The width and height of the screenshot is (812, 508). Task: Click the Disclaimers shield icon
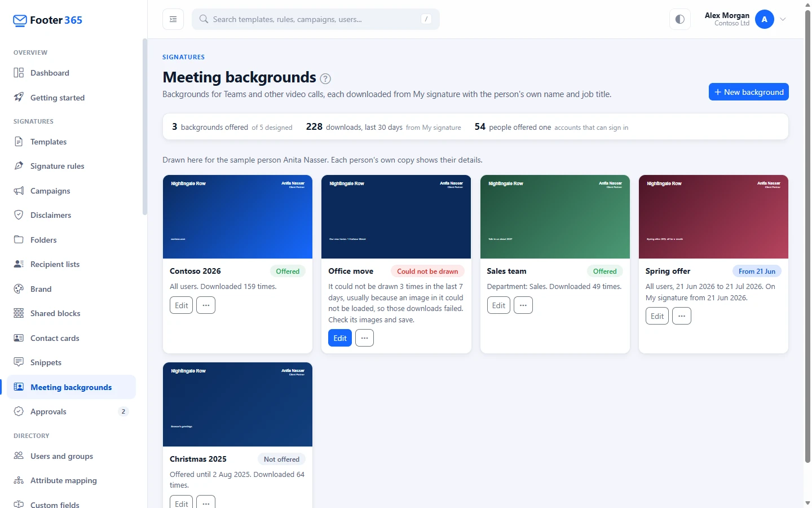click(x=19, y=215)
